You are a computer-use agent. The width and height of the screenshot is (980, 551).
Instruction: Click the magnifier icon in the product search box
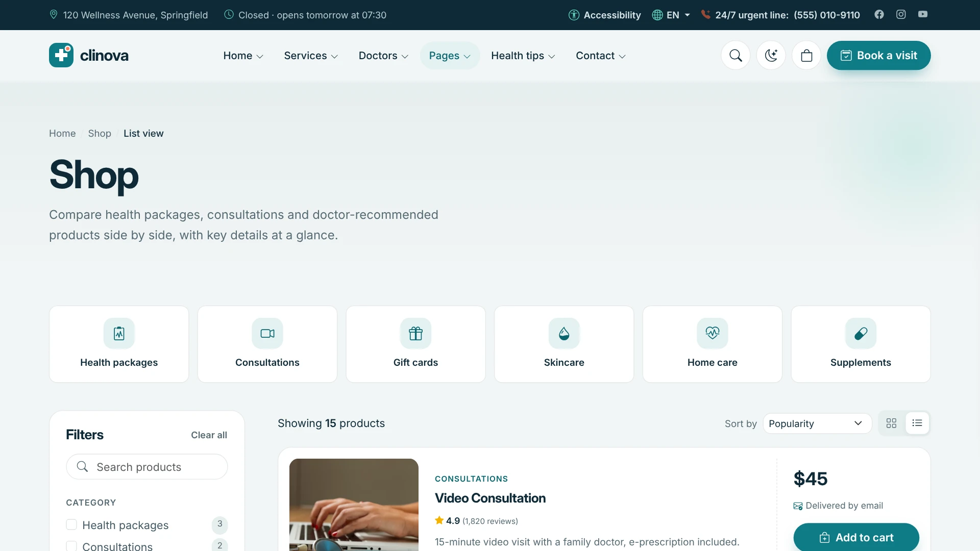82,466
